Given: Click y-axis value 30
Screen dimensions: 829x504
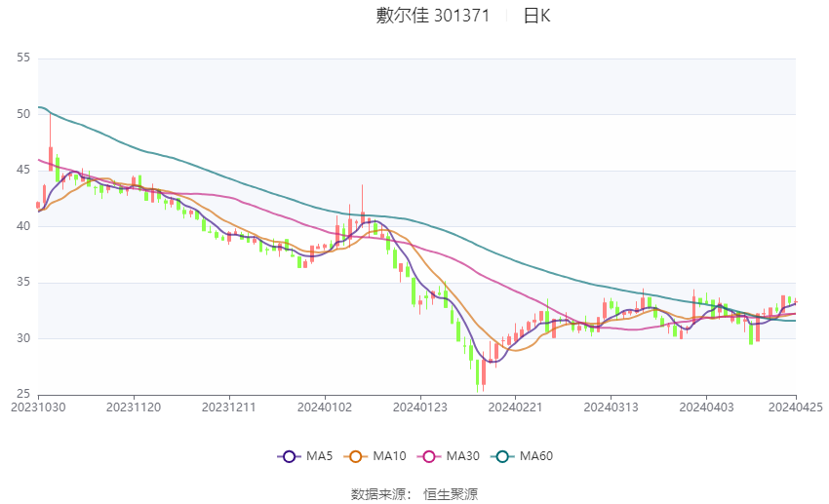Looking at the screenshot, I should [23, 338].
